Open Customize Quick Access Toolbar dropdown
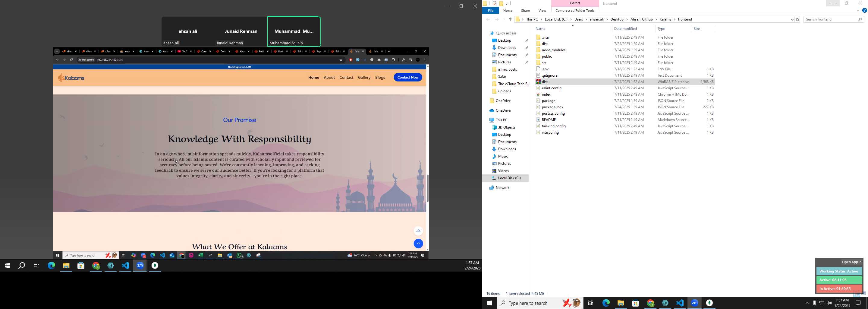Image resolution: width=868 pixels, height=309 pixels. click(x=507, y=4)
